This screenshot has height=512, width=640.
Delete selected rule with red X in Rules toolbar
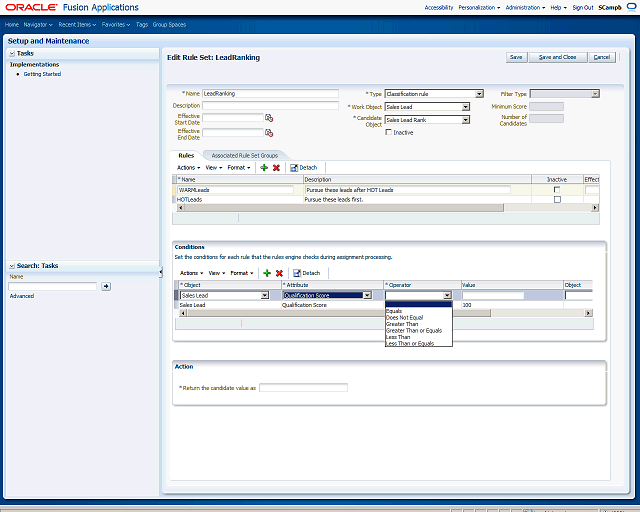point(276,168)
